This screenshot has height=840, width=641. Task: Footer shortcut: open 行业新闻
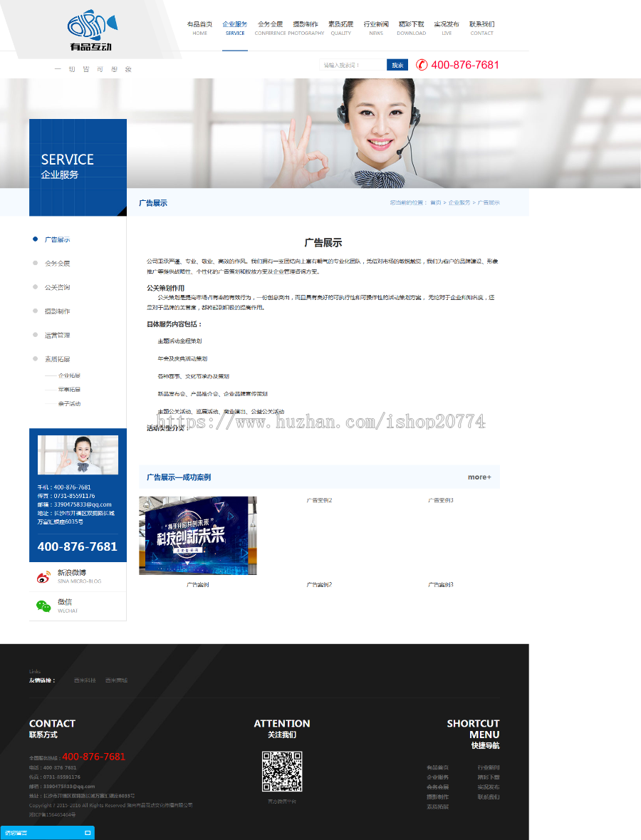click(x=489, y=767)
